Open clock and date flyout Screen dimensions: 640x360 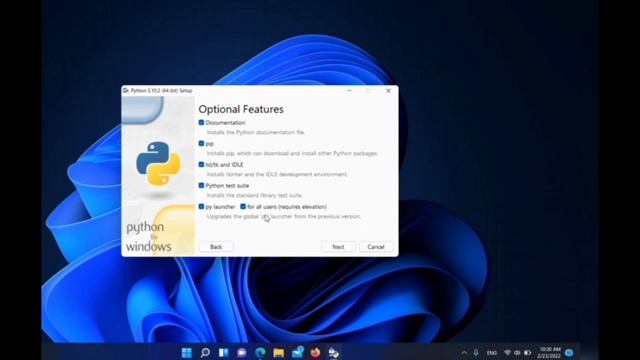point(549,353)
